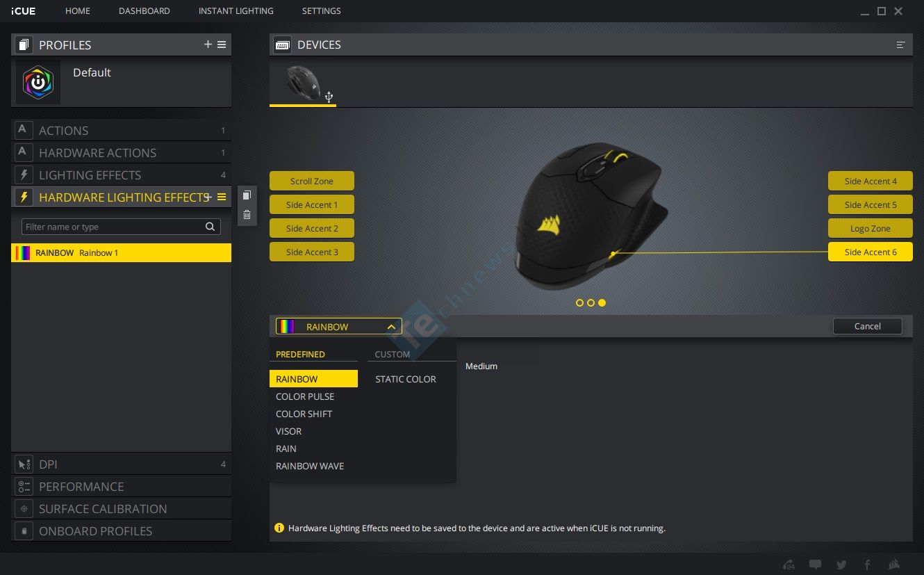Open the Devices panel options menu icon
The image size is (924, 575).
[x=901, y=44]
